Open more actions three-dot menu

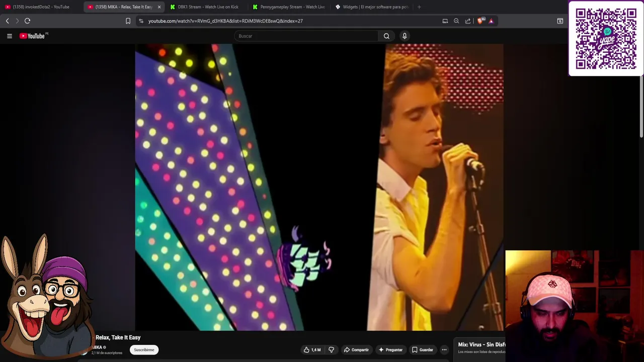444,349
